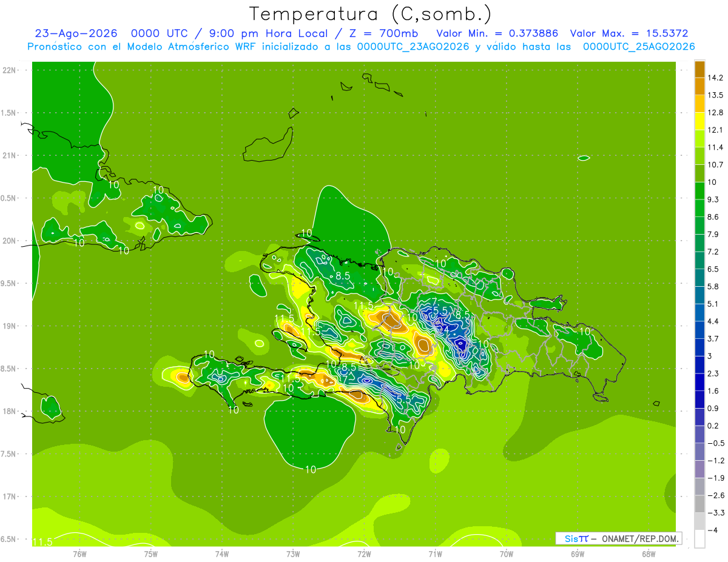Pick the color bar segment between 14.2 and 13.5
The width and height of the screenshot is (728, 562).
[x=699, y=86]
